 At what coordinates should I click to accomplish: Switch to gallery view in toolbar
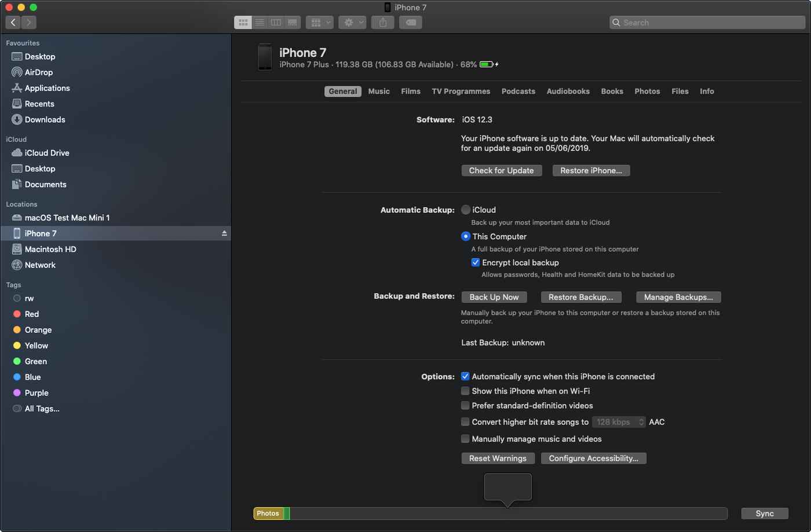tap(293, 23)
